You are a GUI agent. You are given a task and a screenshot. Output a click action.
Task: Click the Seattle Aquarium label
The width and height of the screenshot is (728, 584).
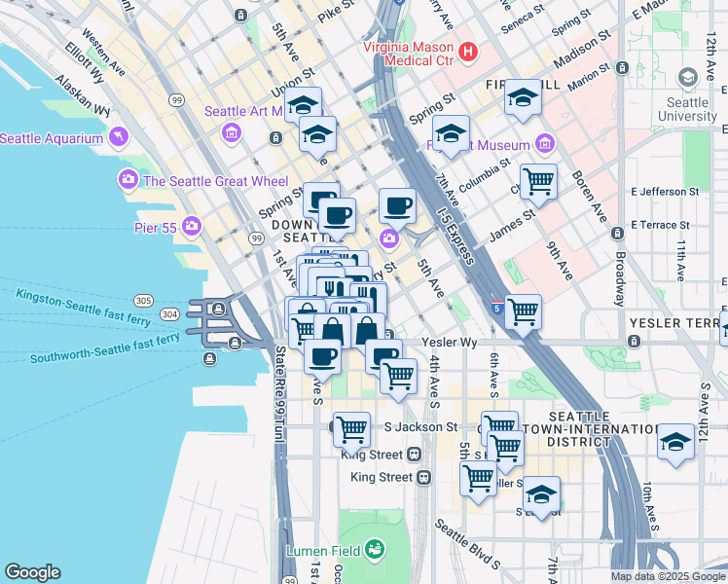point(52,138)
